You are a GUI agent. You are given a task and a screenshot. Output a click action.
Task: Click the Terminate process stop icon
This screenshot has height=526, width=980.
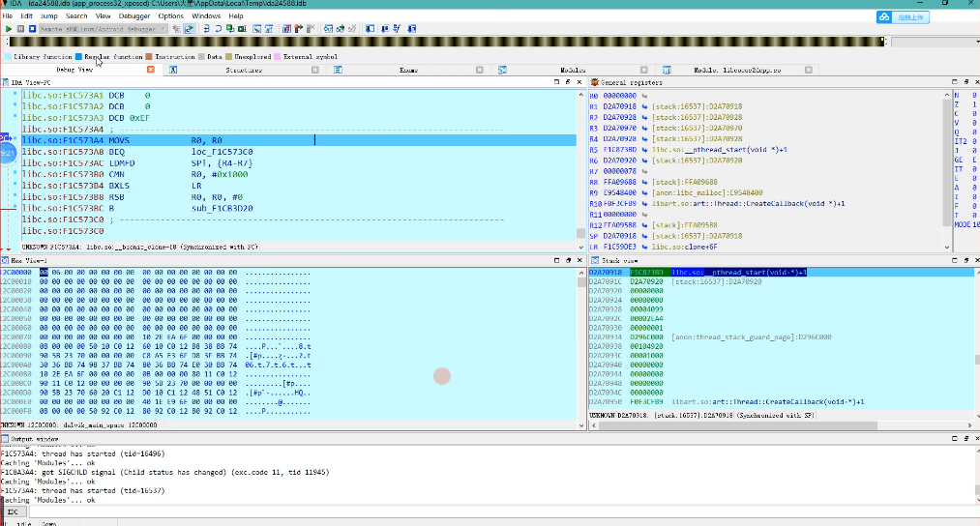pos(32,29)
